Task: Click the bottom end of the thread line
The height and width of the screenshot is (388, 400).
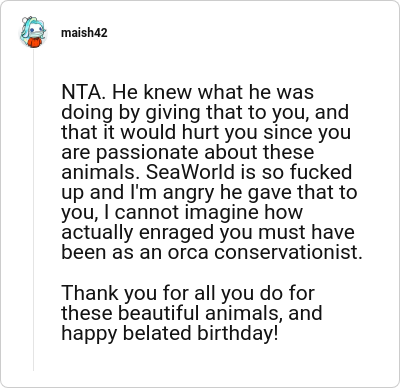Action: [x=33, y=369]
